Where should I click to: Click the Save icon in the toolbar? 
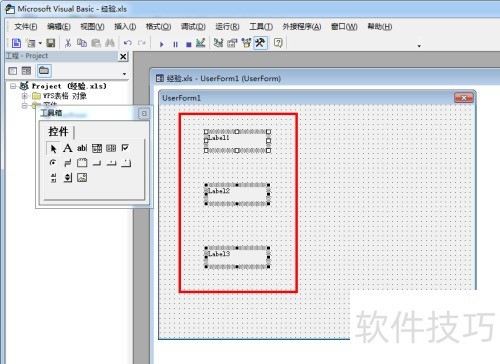[x=51, y=43]
